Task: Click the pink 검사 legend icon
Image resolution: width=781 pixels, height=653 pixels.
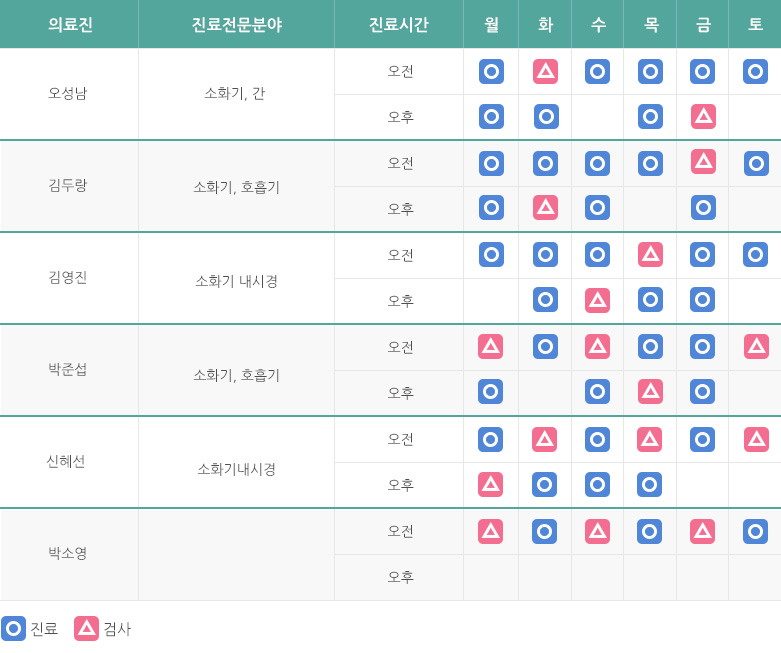Action: pyautogui.click(x=87, y=628)
